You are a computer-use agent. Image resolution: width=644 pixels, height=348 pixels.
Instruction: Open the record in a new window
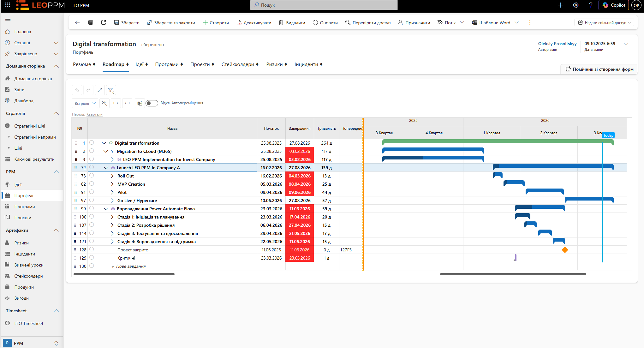coord(104,23)
